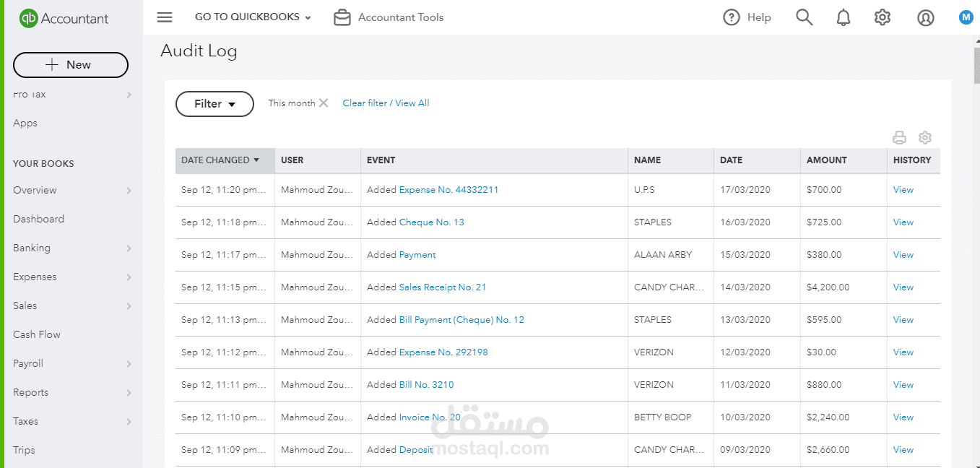Viewport: 980px width, 468px height.
Task: Remove the This month filter
Action: click(324, 103)
